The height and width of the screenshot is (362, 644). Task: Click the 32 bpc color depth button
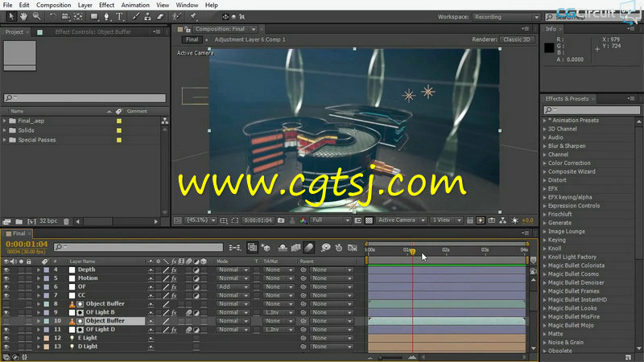tap(48, 221)
